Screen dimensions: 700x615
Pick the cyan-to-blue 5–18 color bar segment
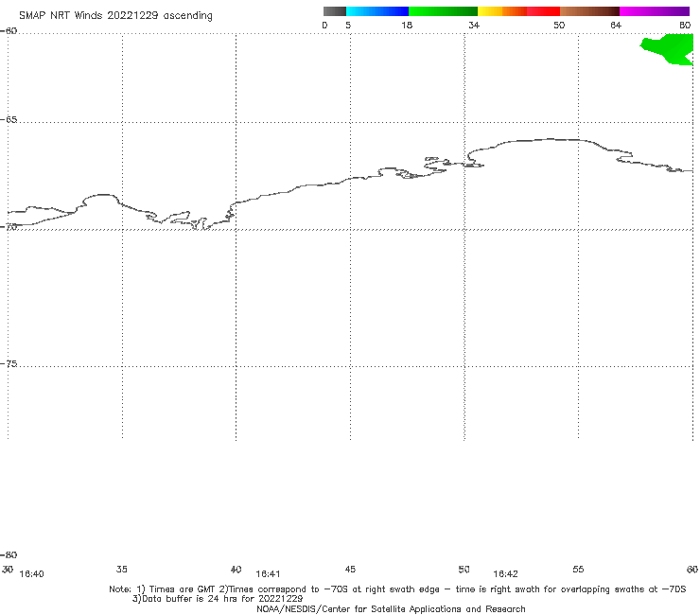pyautogui.click(x=377, y=11)
